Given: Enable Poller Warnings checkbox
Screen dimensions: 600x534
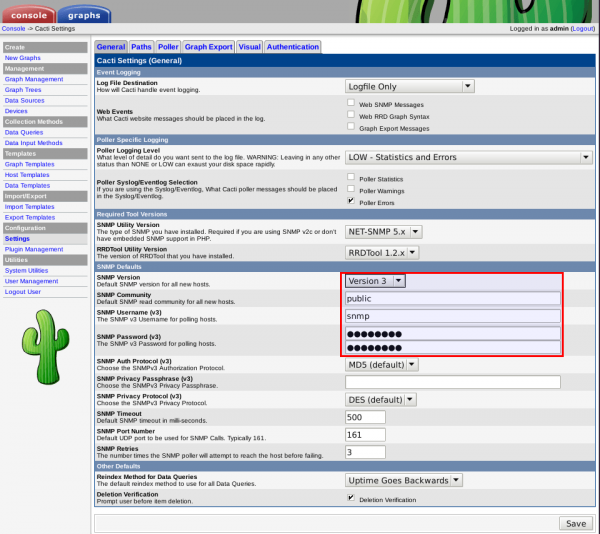Looking at the screenshot, I should (351, 188).
